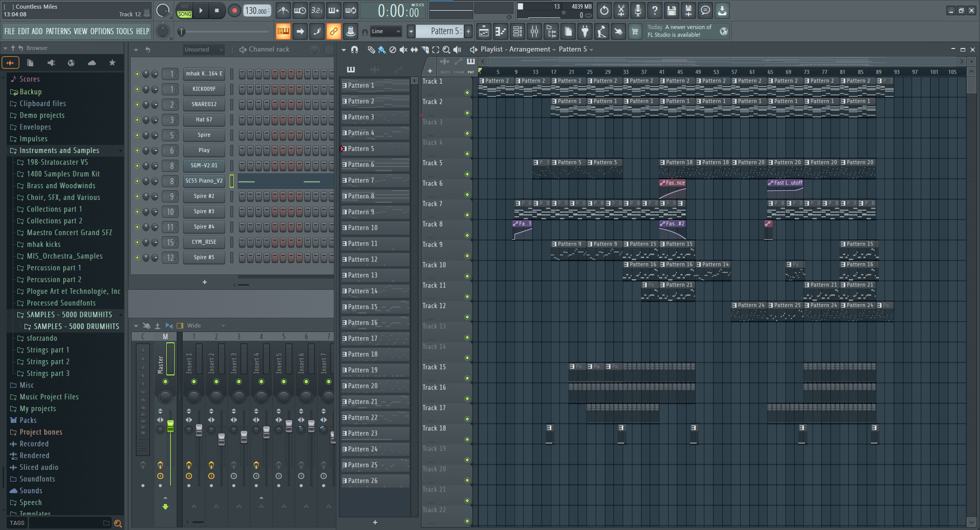980x530 pixels.
Task: Stop playback with the Stop button
Action: 216,10
